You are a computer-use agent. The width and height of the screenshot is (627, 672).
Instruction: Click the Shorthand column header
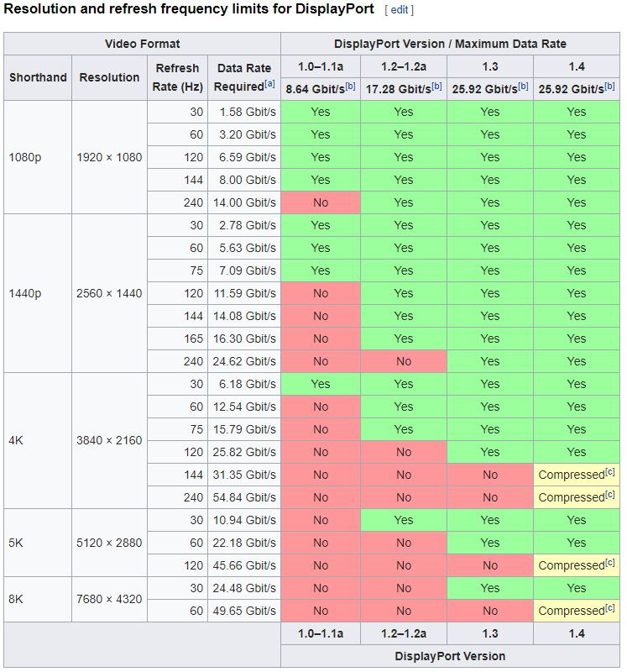[x=38, y=77]
